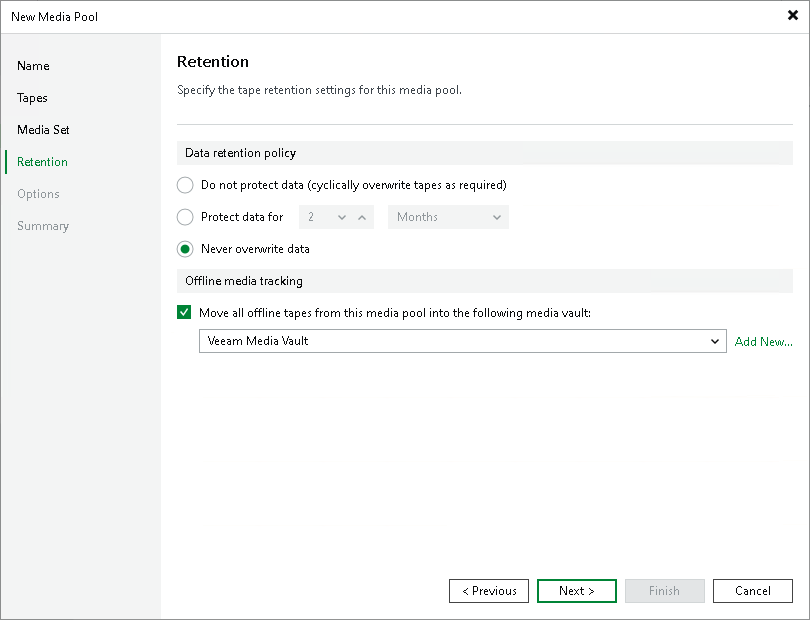810x620 pixels.
Task: Click the Offline media tracking heading
Action: [x=244, y=281]
